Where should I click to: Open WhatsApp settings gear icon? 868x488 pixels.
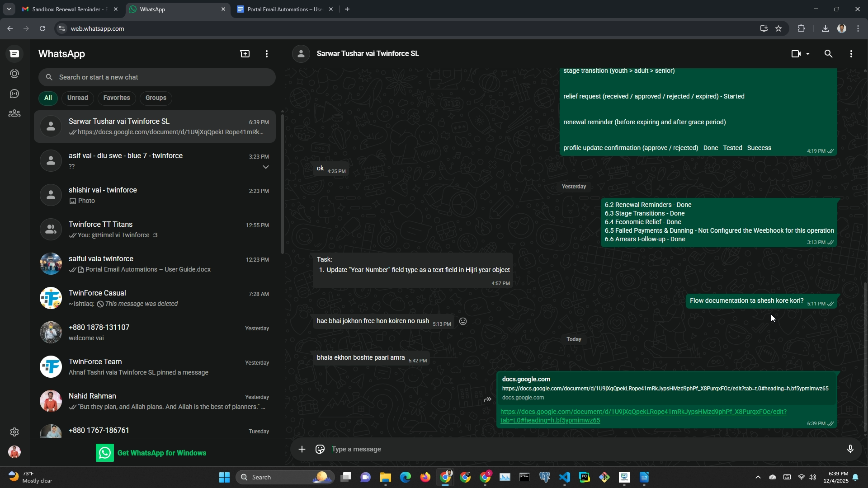(x=14, y=432)
